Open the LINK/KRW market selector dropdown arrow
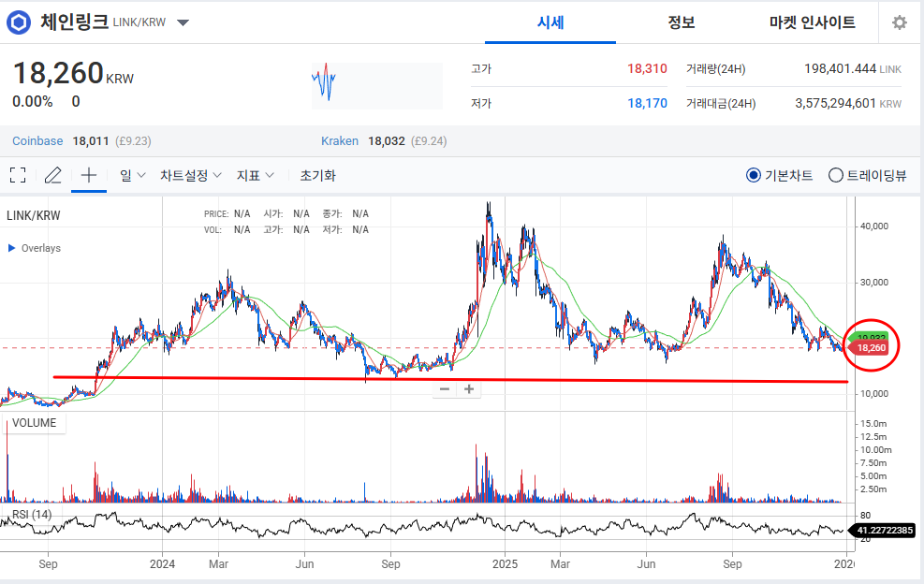The width and height of the screenshot is (924, 584). 183,22
